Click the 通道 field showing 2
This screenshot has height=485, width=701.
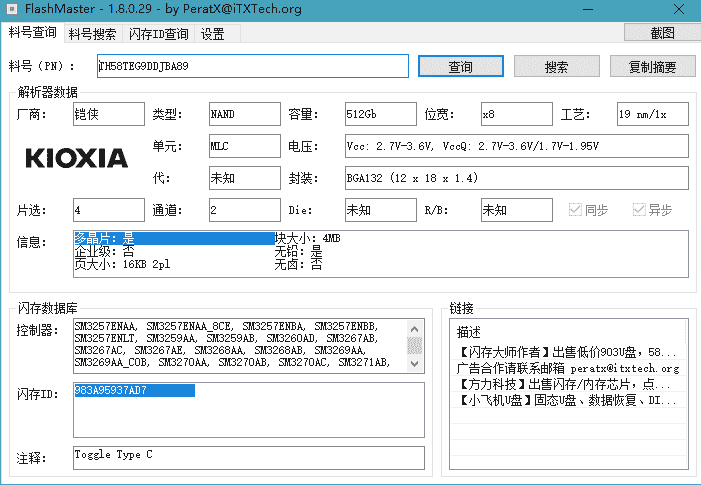coord(245,210)
